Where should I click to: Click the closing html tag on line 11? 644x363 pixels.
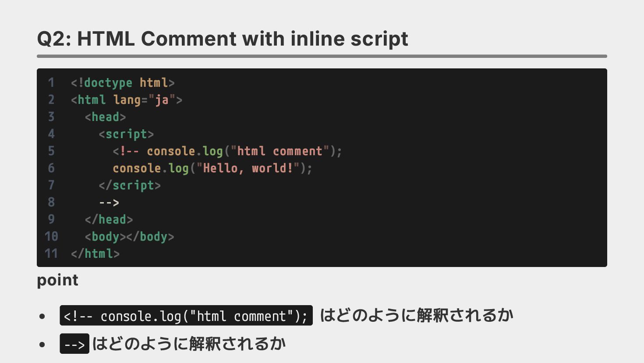tap(95, 254)
